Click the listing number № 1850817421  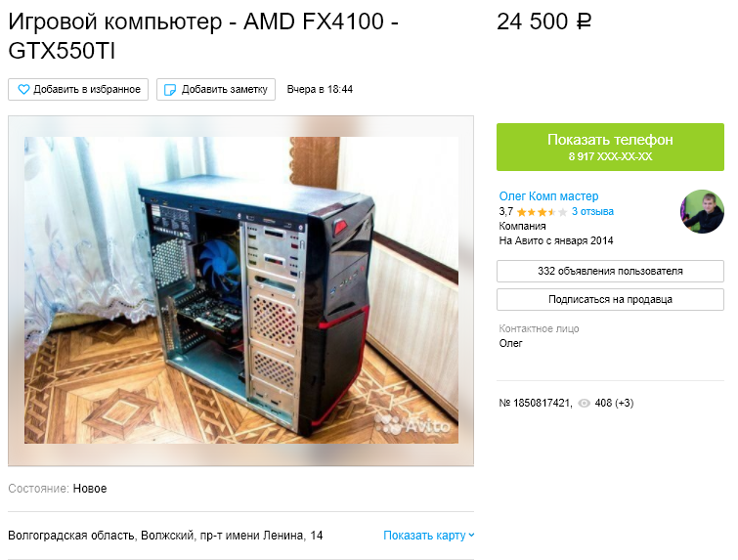click(x=535, y=404)
